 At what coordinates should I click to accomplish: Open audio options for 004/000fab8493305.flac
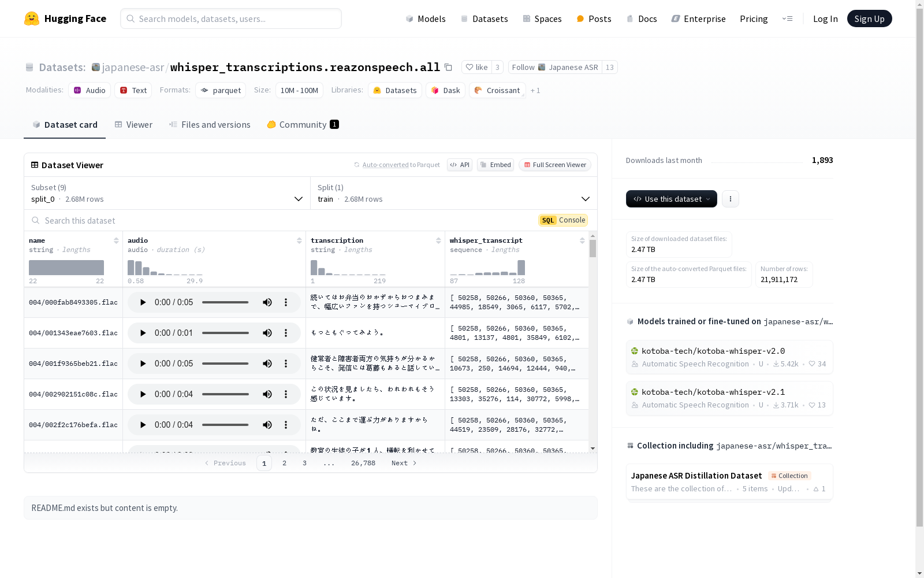click(x=286, y=302)
